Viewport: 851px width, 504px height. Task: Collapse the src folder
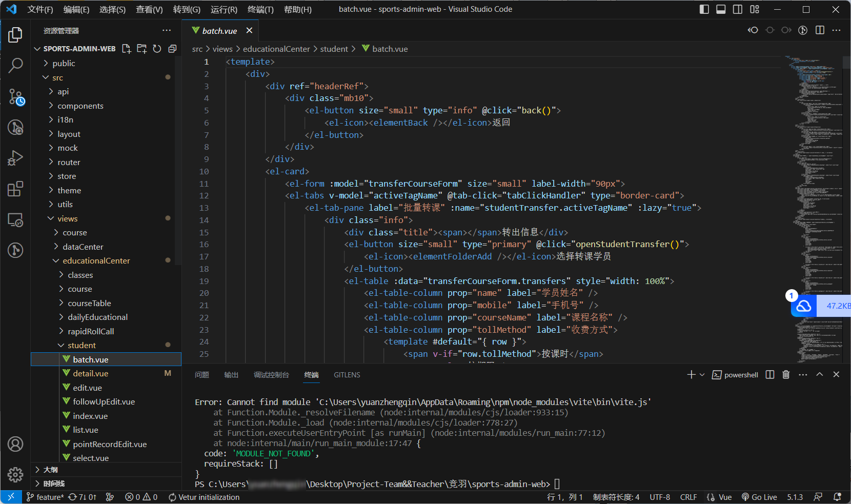tap(106, 77)
